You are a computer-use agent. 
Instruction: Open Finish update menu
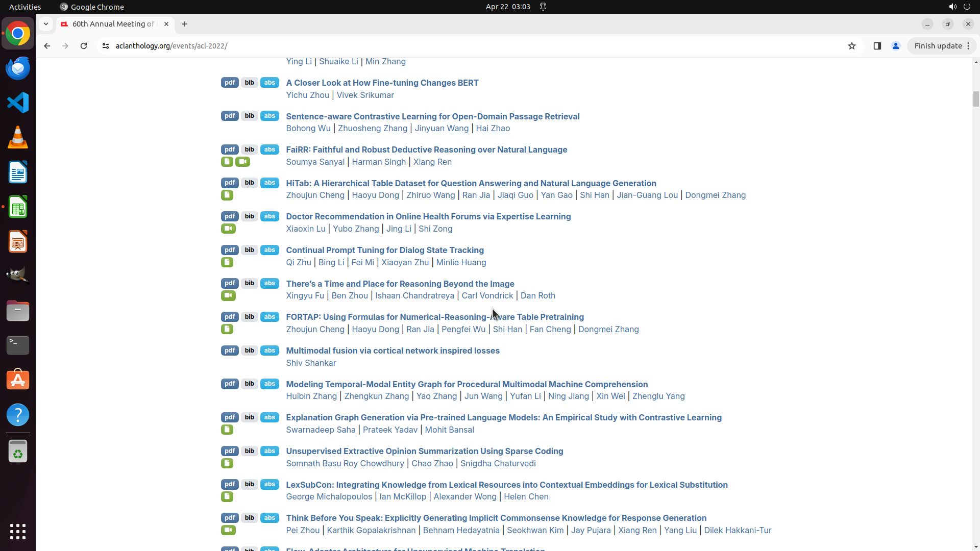coord(942,46)
